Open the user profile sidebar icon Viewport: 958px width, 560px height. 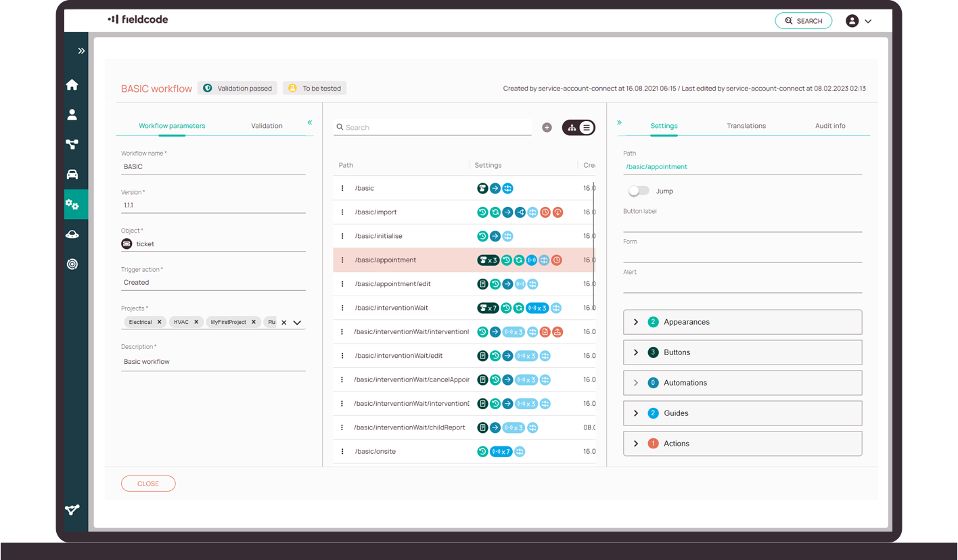coord(72,115)
